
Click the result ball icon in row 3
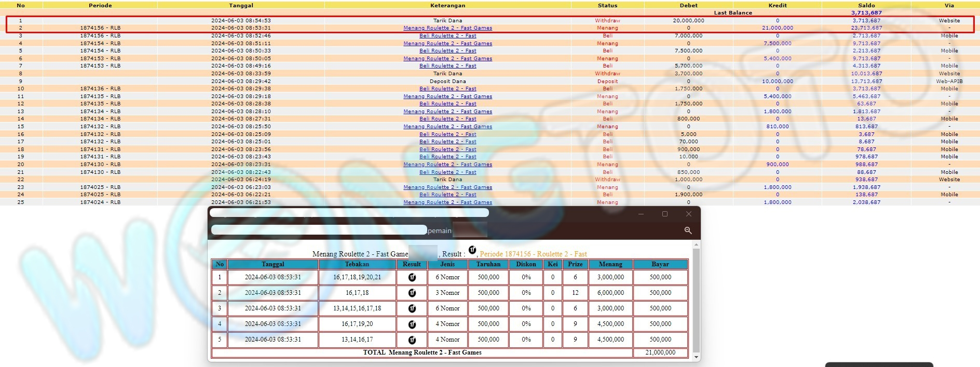(x=412, y=309)
